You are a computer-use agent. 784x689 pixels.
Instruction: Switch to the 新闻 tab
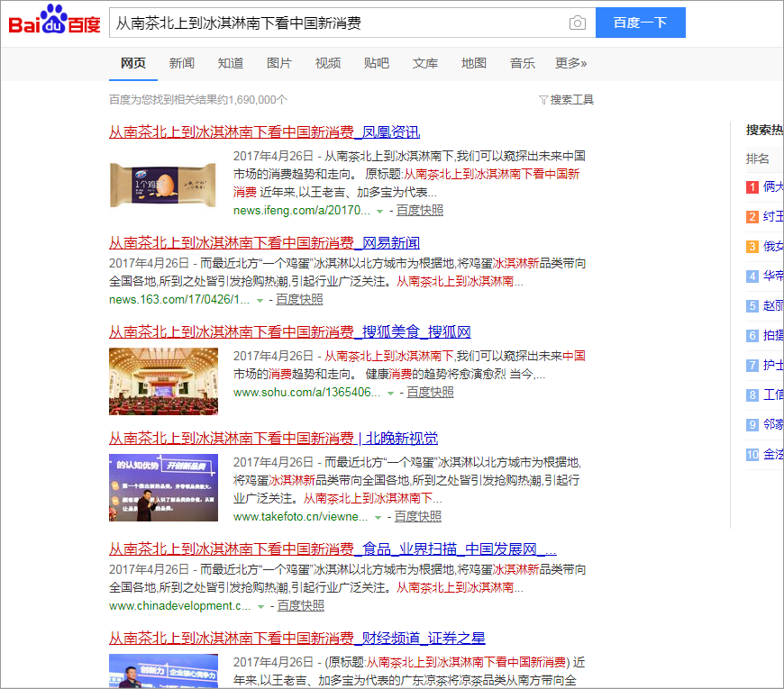pyautogui.click(x=181, y=63)
